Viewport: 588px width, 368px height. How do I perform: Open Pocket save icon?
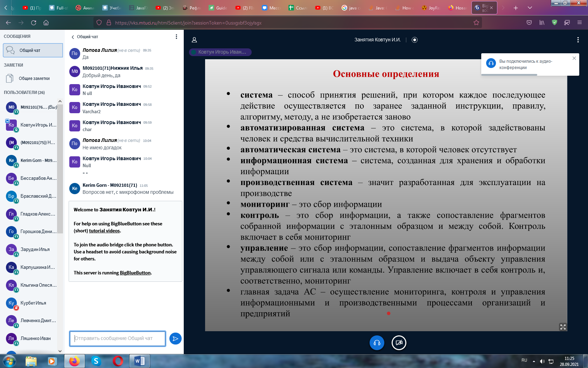[x=529, y=23]
